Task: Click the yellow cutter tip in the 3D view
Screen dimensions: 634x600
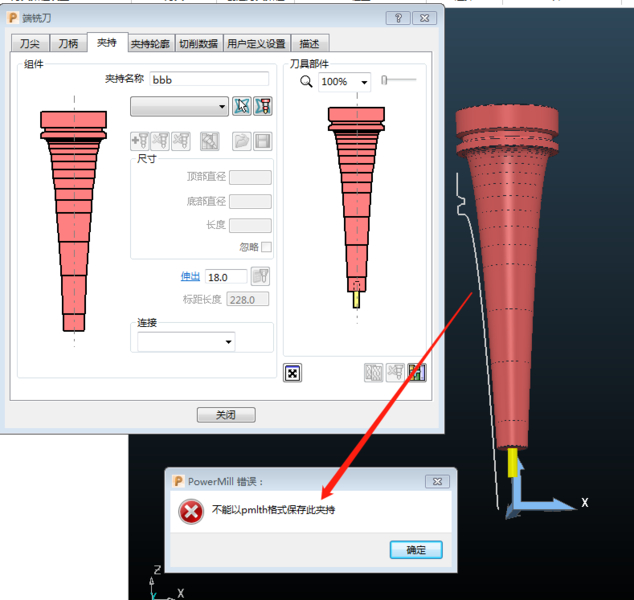Action: (x=513, y=463)
